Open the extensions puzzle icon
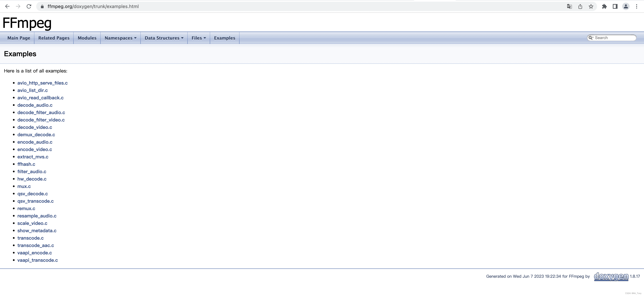Image resolution: width=644 pixels, height=296 pixels. pos(604,7)
